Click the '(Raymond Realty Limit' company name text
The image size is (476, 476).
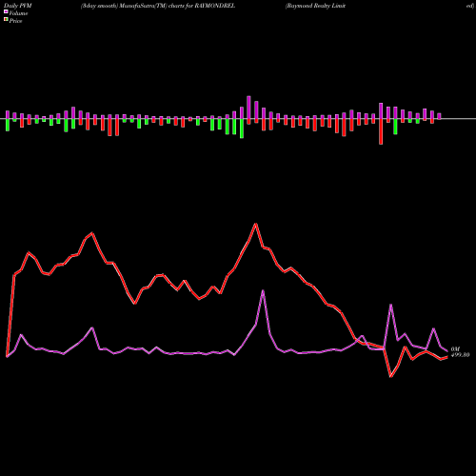(315, 6)
